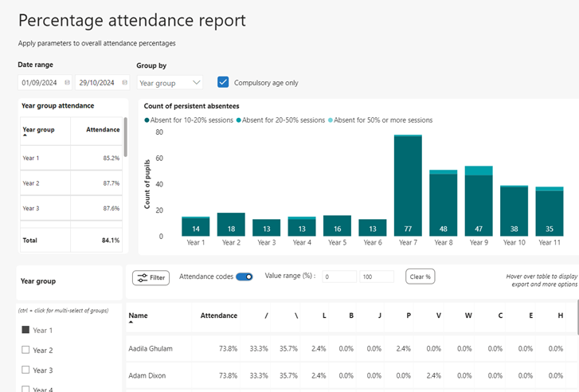Click the Filter button
Screen dimensions: 579x392
(x=151, y=277)
